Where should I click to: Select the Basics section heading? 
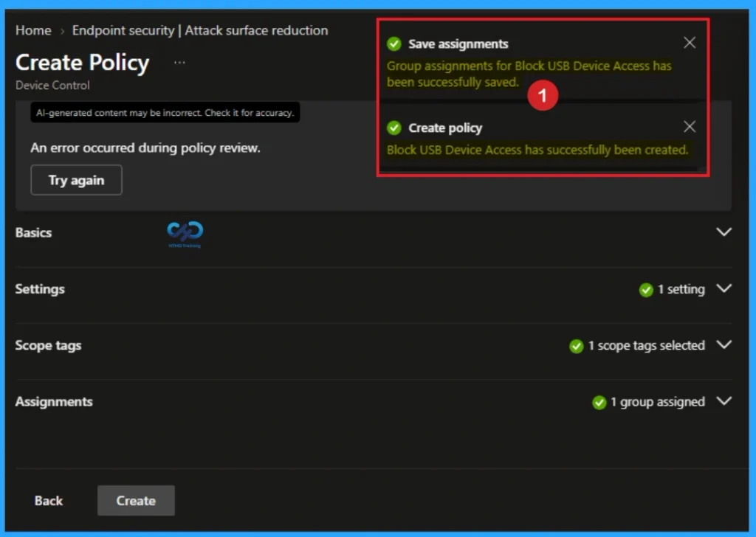33,232
